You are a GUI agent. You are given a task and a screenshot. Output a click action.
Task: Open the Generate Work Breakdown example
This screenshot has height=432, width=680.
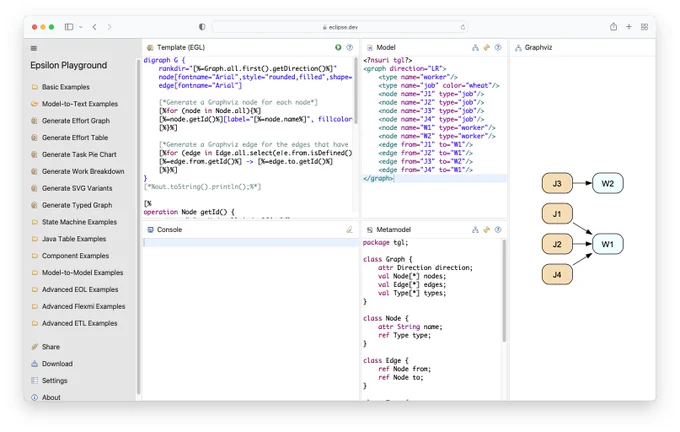pyautogui.click(x=78, y=172)
